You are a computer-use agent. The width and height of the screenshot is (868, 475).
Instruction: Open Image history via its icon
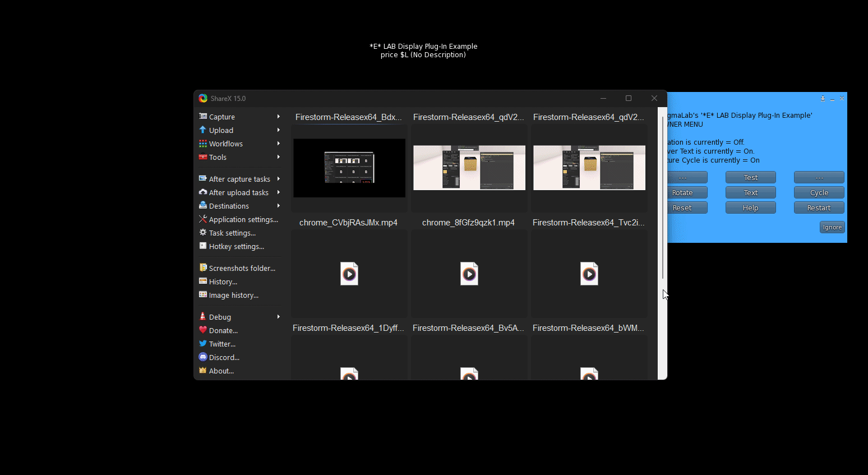pyautogui.click(x=203, y=294)
